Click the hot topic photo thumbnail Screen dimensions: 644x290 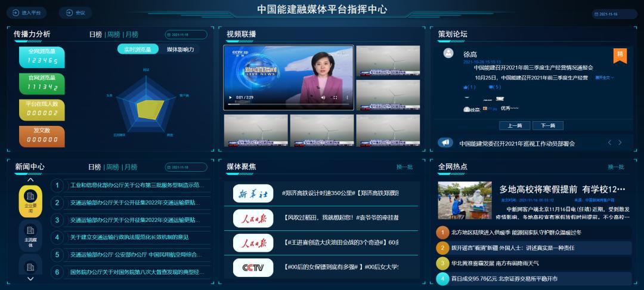tap(465, 200)
